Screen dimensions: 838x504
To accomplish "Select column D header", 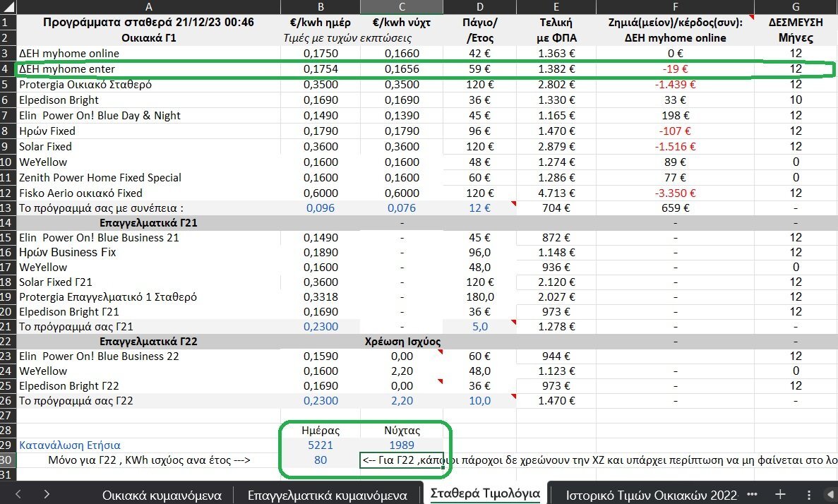I will point(480,7).
